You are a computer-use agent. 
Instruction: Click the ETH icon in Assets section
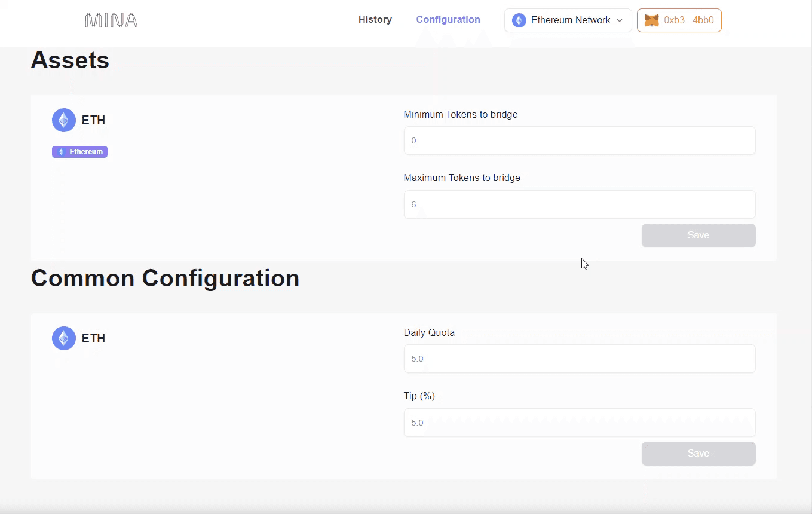[x=64, y=120]
